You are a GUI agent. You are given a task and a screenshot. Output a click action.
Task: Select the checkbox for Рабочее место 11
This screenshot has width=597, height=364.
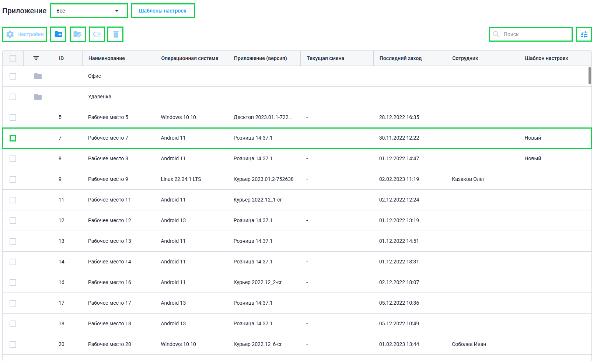pos(13,200)
